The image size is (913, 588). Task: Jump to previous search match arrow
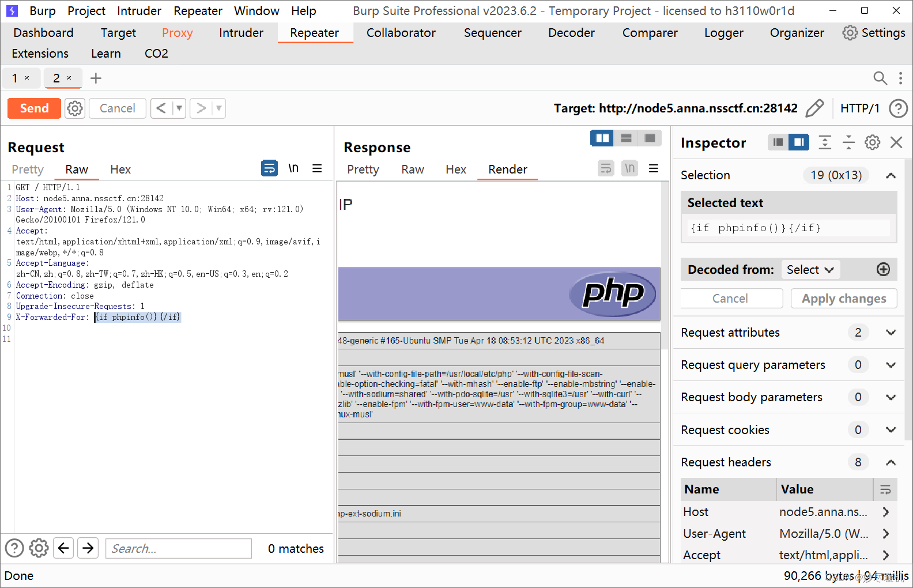[63, 548]
